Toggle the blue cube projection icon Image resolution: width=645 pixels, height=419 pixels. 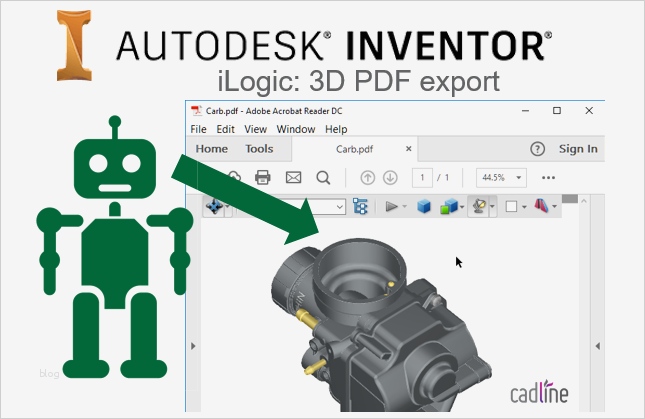point(424,206)
